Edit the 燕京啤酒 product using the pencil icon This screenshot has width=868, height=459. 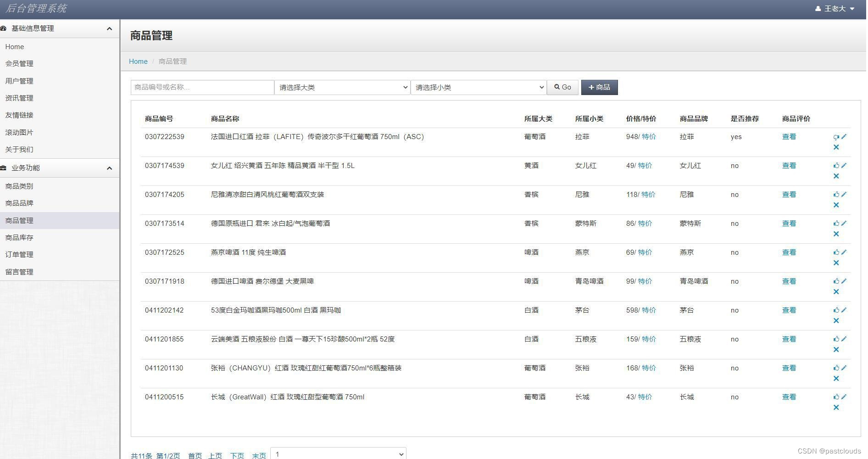point(844,252)
